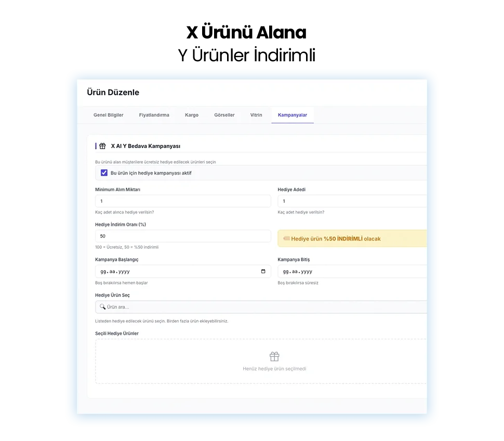The height and width of the screenshot is (441, 504).
Task: Disable the gift campaign active checkbox
Action: [x=104, y=173]
